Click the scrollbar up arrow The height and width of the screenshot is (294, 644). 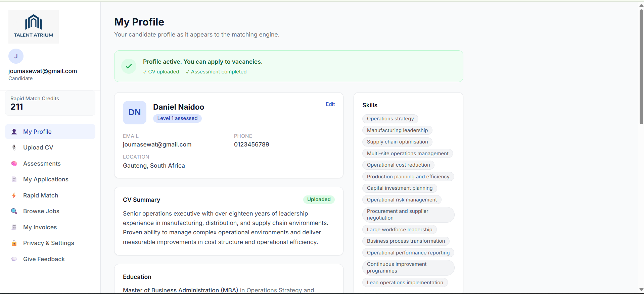(x=641, y=5)
